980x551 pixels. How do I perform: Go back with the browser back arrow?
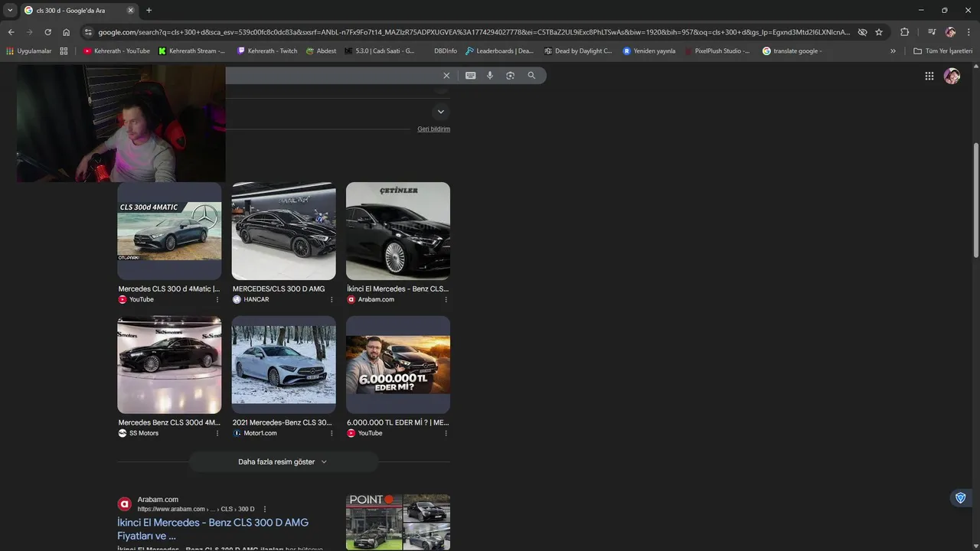click(11, 32)
